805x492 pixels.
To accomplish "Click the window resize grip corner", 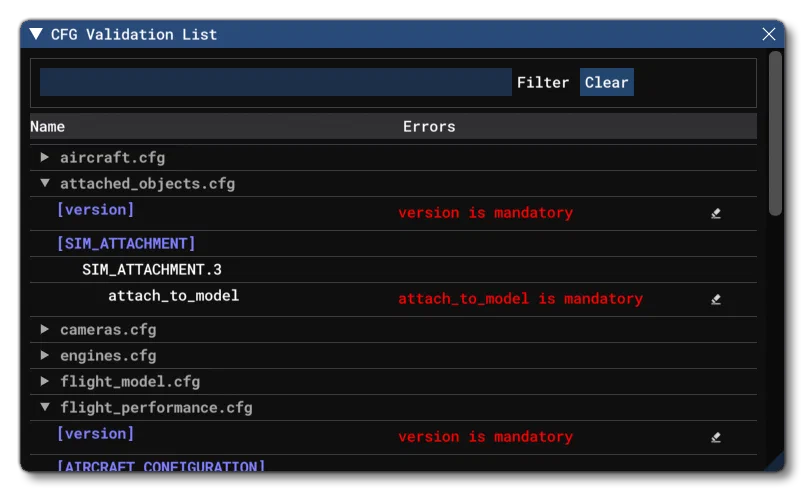I will (775, 462).
